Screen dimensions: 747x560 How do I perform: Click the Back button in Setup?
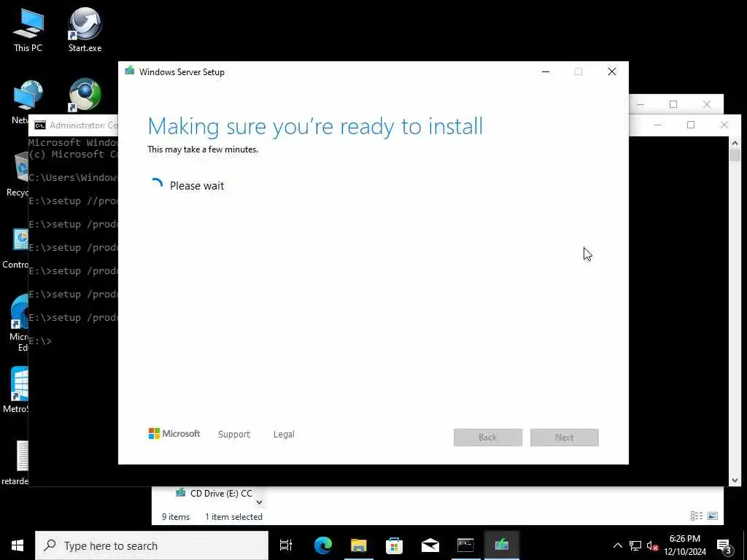pos(488,437)
